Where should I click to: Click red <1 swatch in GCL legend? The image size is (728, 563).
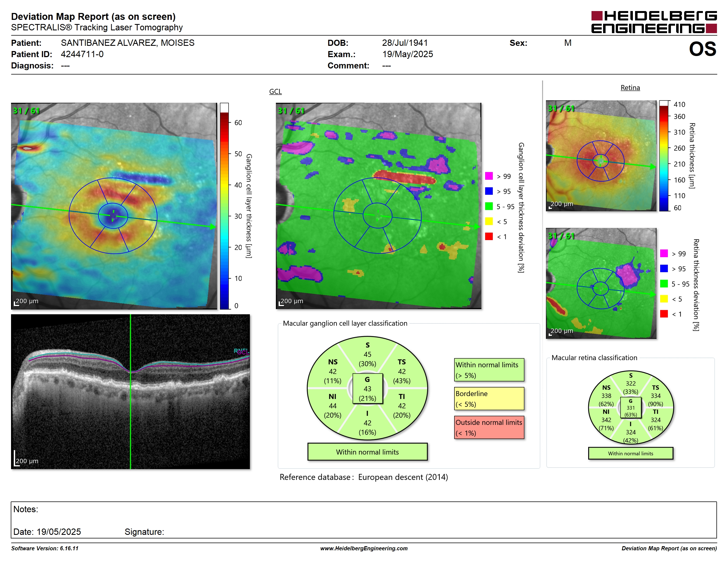(x=489, y=236)
